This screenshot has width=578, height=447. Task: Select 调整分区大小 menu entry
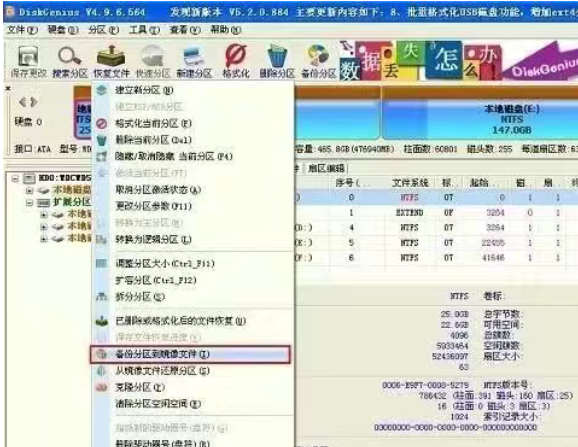click(x=193, y=263)
